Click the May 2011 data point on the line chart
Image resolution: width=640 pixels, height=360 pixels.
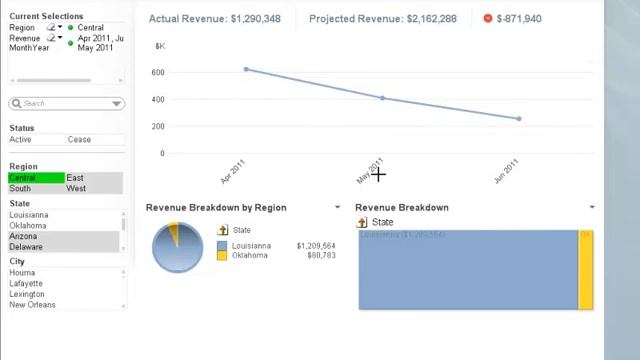[x=382, y=98]
